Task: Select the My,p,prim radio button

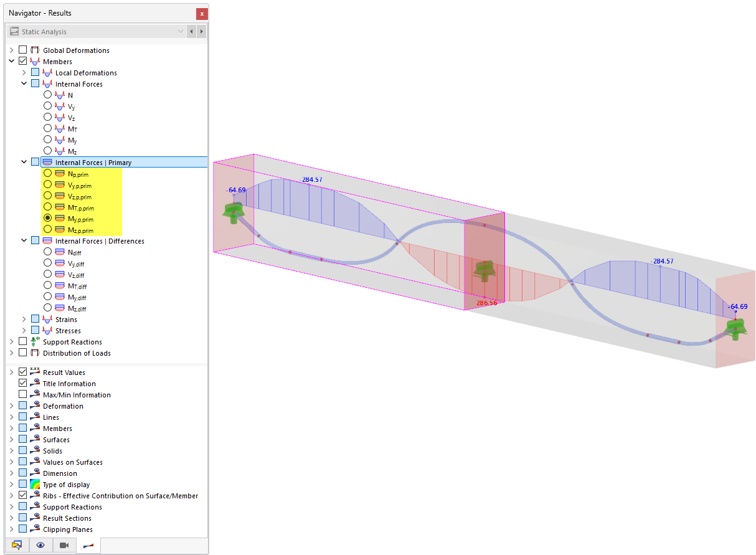Action: point(47,218)
